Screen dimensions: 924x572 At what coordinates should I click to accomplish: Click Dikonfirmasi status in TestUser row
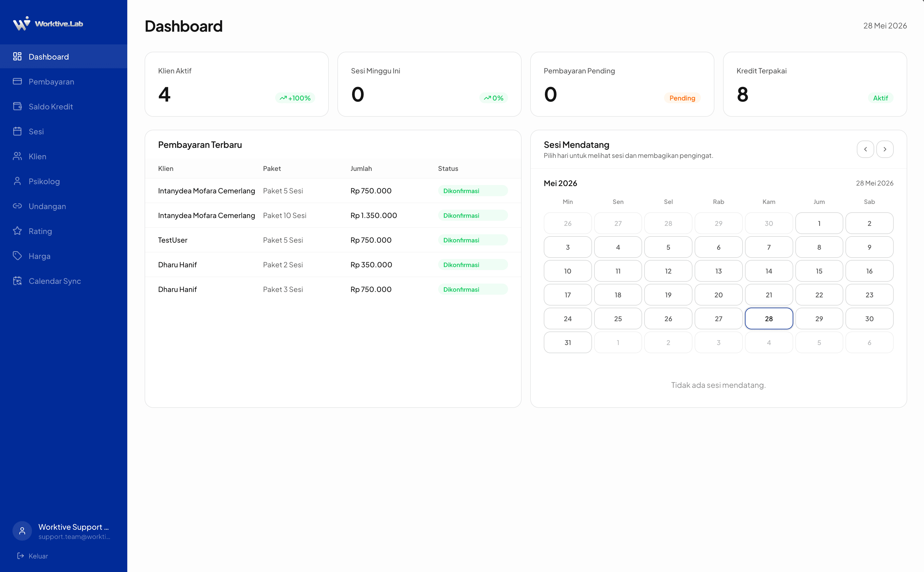click(472, 240)
